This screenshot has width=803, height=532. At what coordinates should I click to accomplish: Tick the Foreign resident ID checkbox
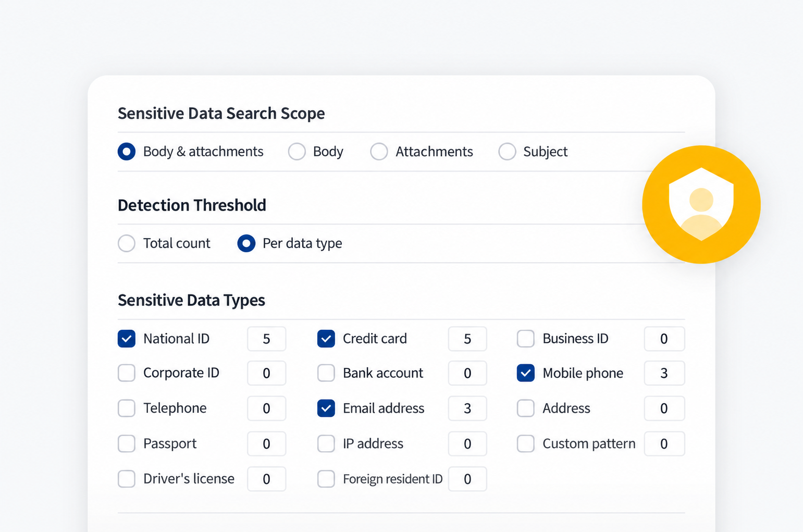(326, 479)
